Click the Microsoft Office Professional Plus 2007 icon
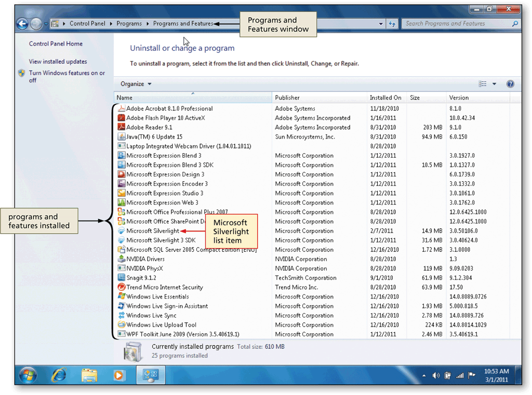This screenshot has height=395, width=532. coord(121,212)
